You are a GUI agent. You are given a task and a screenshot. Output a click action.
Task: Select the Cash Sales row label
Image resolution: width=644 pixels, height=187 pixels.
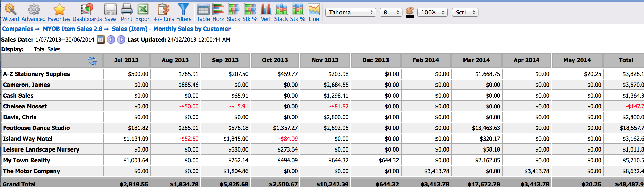[18, 96]
